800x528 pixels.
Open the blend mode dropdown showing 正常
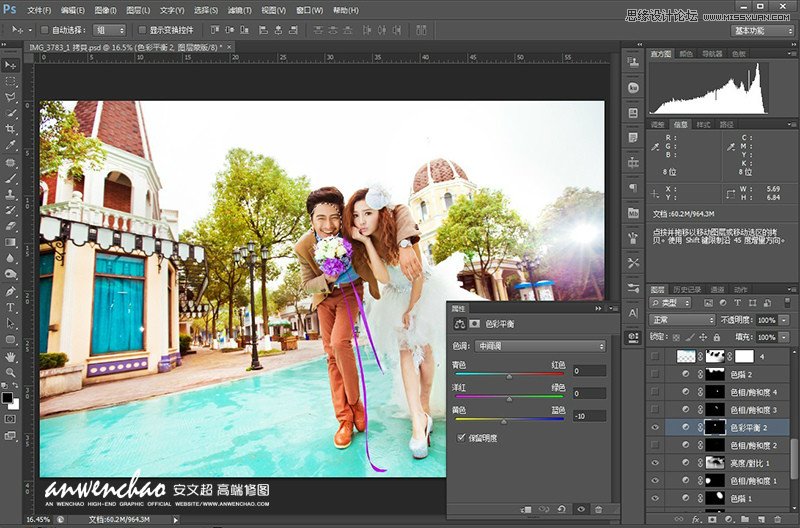pos(681,320)
